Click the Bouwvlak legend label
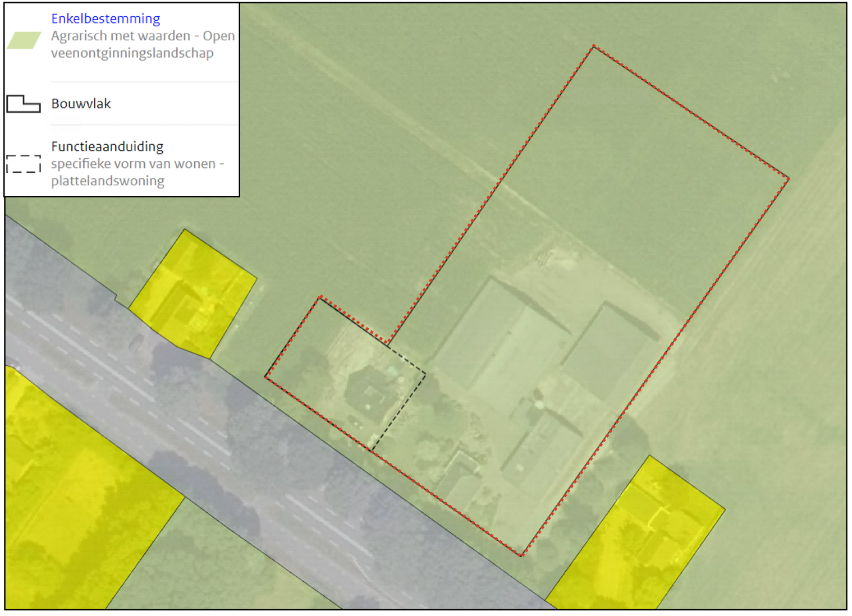The width and height of the screenshot is (852, 616). (x=81, y=104)
